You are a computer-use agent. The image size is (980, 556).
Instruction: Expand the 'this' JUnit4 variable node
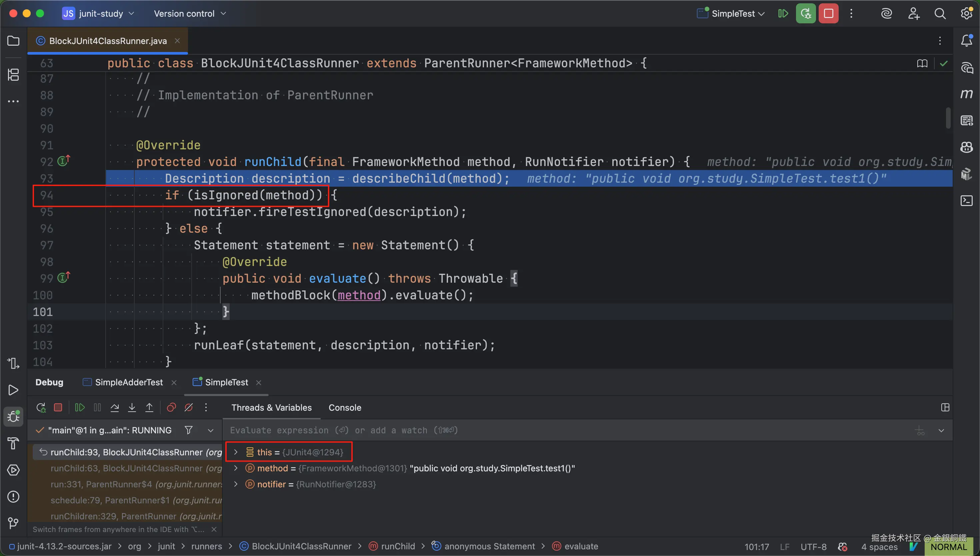tap(236, 452)
